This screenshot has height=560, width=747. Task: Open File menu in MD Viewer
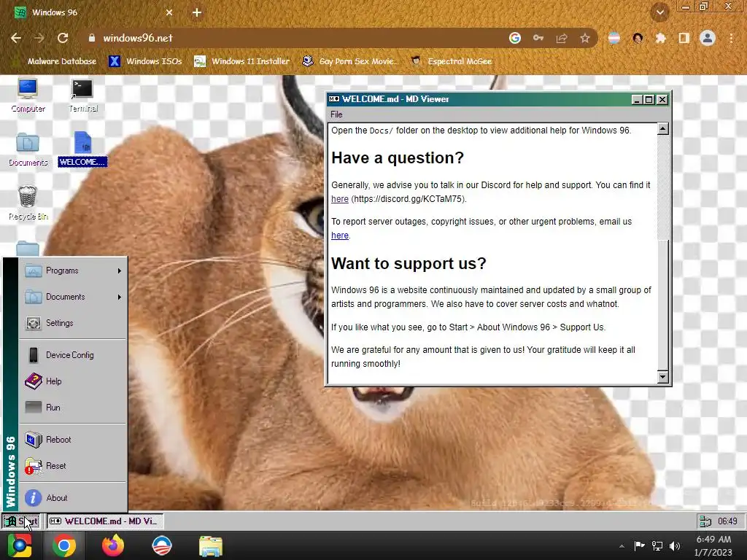click(336, 114)
